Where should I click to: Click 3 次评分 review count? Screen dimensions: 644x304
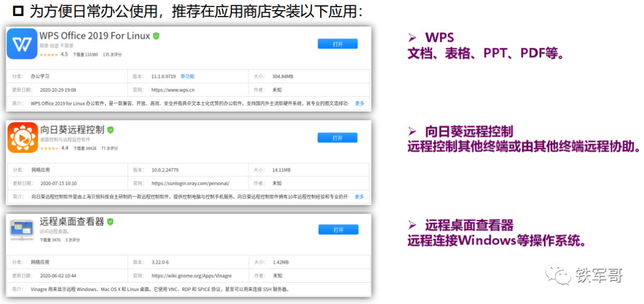(x=72, y=240)
